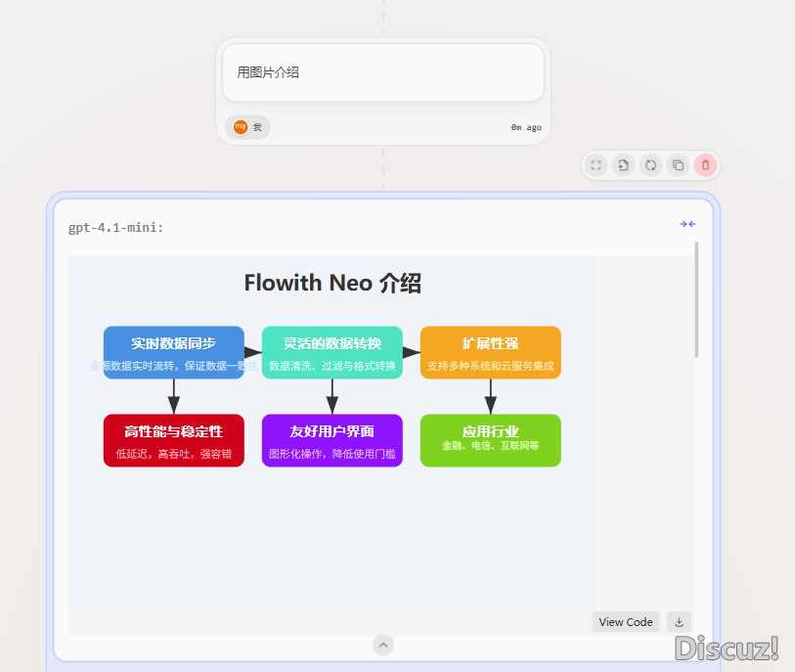Click the text '支持多种系统和云服务集成'
The height and width of the screenshot is (672, 795).
pyautogui.click(x=491, y=366)
